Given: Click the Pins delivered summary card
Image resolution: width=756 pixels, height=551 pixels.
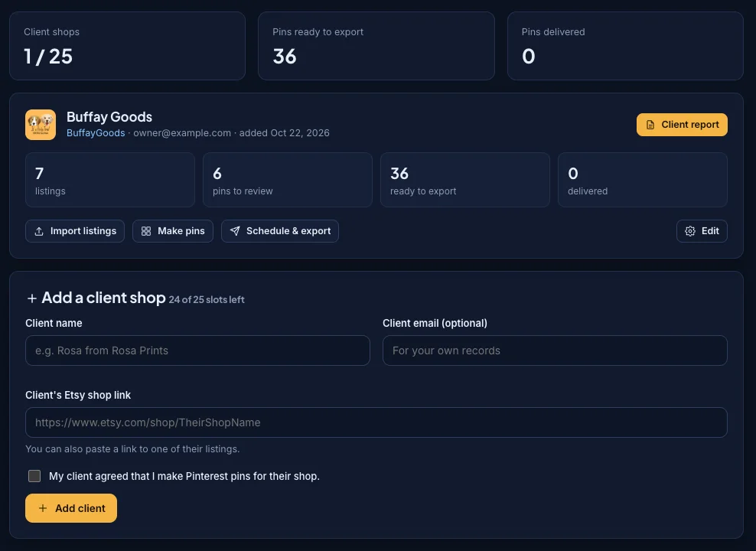Looking at the screenshot, I should (x=625, y=46).
